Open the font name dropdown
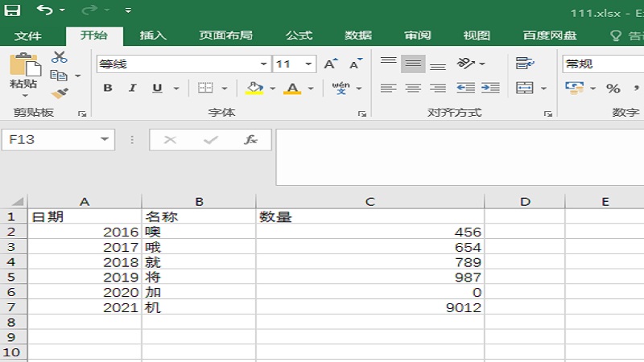 (264, 64)
